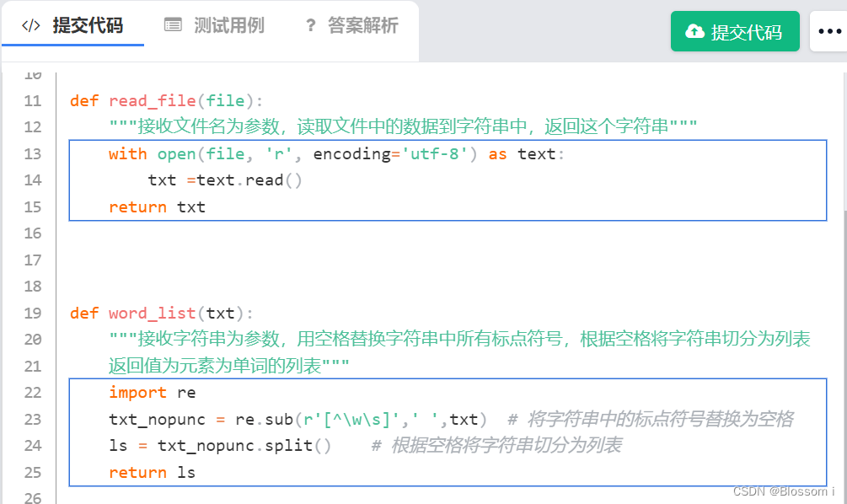
Task: Click the 'return txt' line
Action: coord(158,207)
